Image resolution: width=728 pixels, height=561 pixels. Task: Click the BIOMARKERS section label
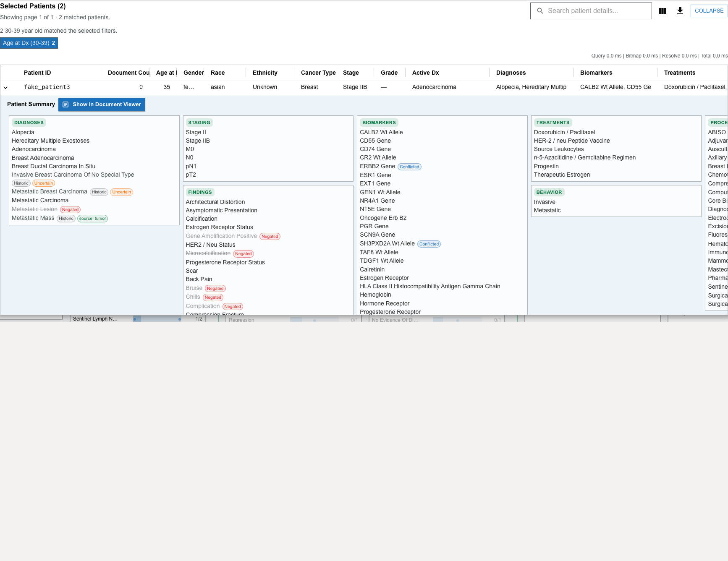[379, 123]
